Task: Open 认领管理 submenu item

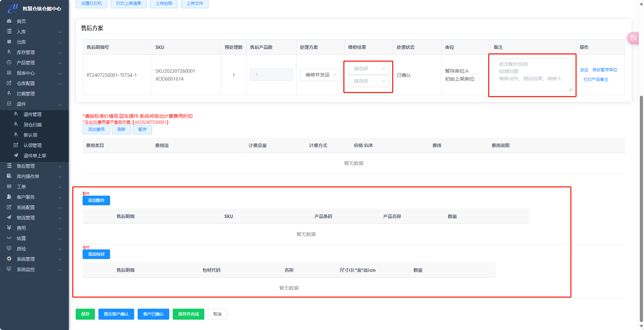Action: tap(33, 145)
